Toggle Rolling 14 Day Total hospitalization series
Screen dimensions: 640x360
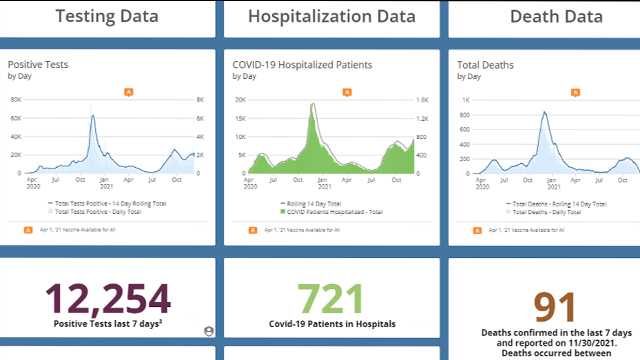(311, 203)
